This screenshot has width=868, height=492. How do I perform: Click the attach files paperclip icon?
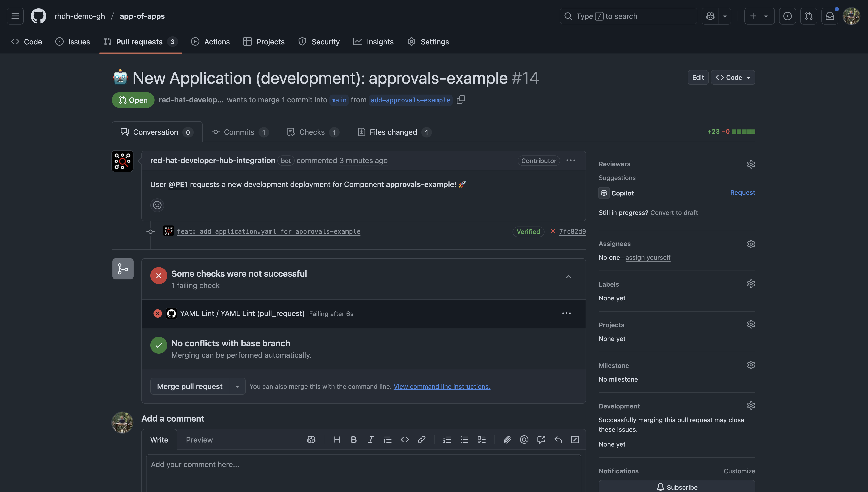(507, 440)
